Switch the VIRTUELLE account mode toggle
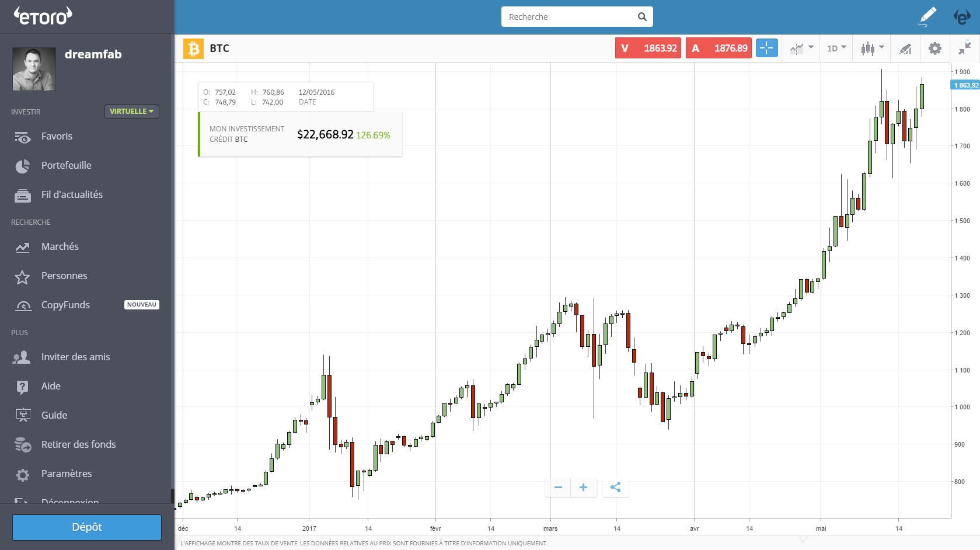This screenshot has width=980, height=550. click(131, 112)
